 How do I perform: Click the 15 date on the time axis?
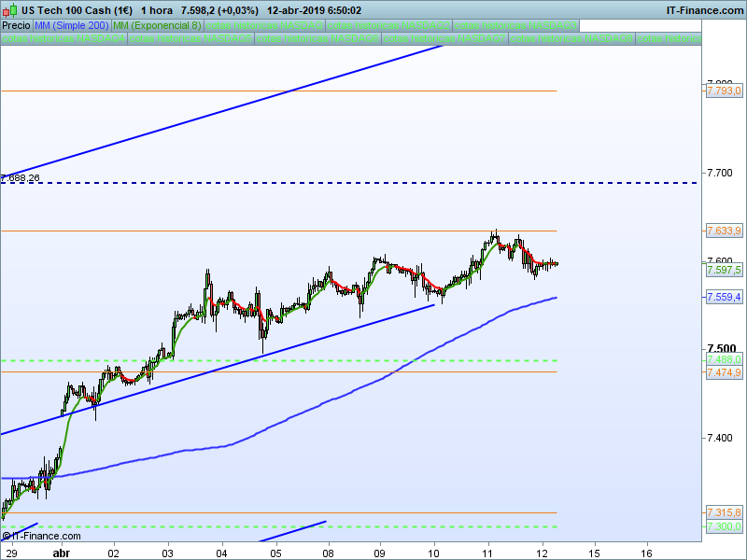click(x=594, y=553)
